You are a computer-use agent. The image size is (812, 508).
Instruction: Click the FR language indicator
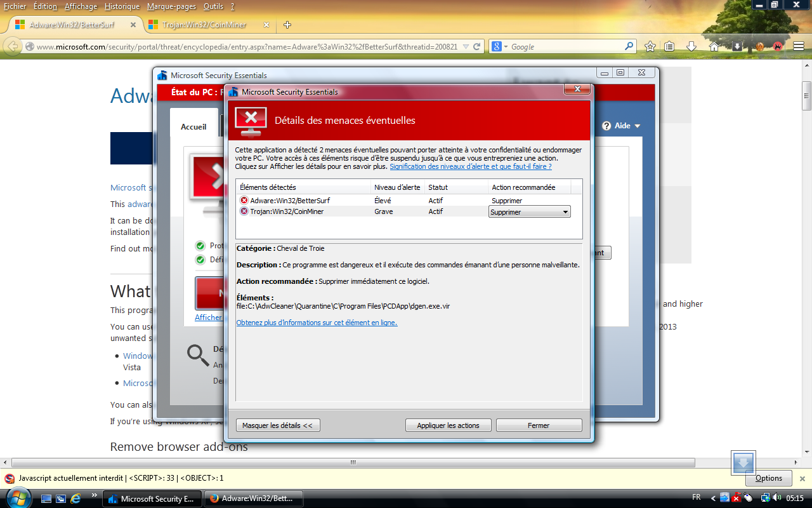(696, 498)
